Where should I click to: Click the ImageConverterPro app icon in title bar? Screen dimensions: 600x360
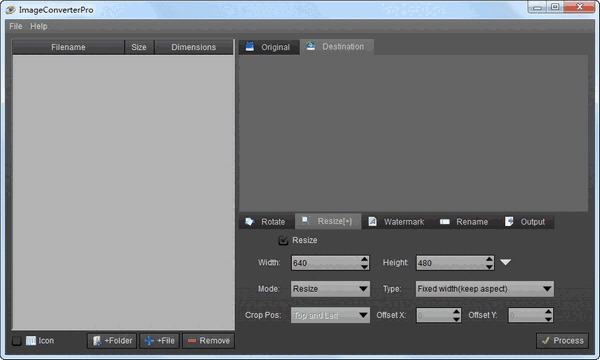click(10, 10)
